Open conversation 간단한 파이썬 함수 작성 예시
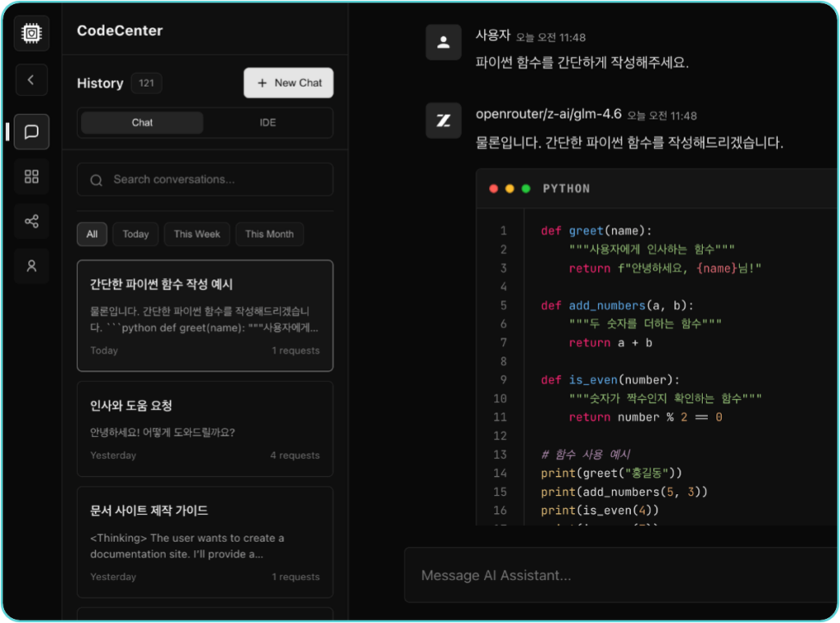 point(205,316)
